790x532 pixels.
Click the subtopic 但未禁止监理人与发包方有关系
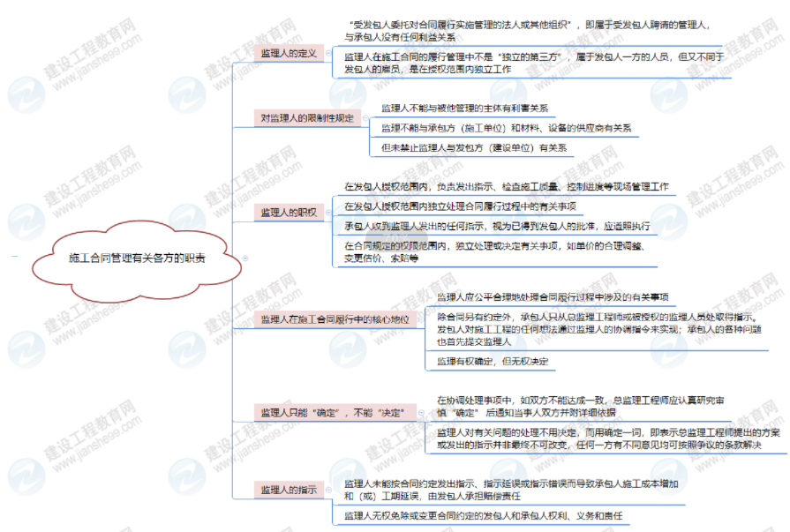[x=474, y=148]
